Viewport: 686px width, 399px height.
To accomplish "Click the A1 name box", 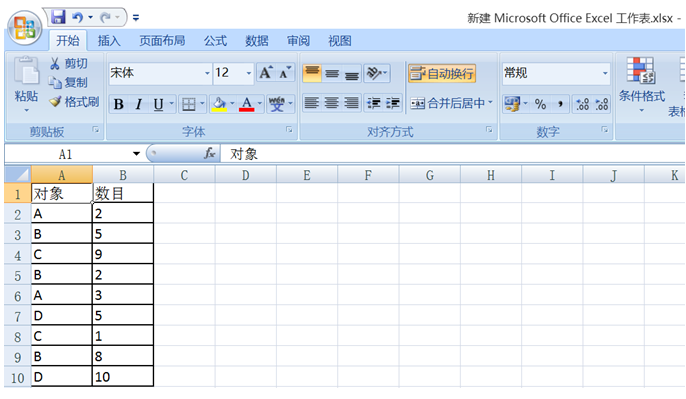I will pyautogui.click(x=66, y=154).
